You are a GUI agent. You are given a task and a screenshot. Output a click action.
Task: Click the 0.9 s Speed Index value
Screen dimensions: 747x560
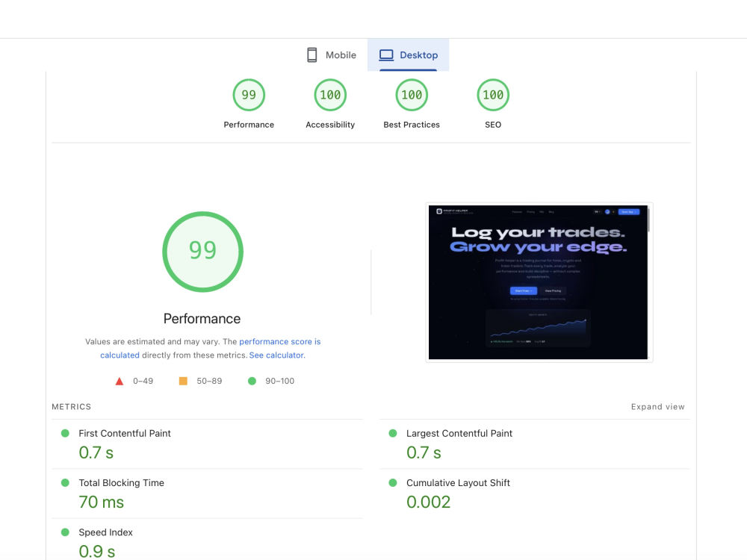pyautogui.click(x=96, y=552)
